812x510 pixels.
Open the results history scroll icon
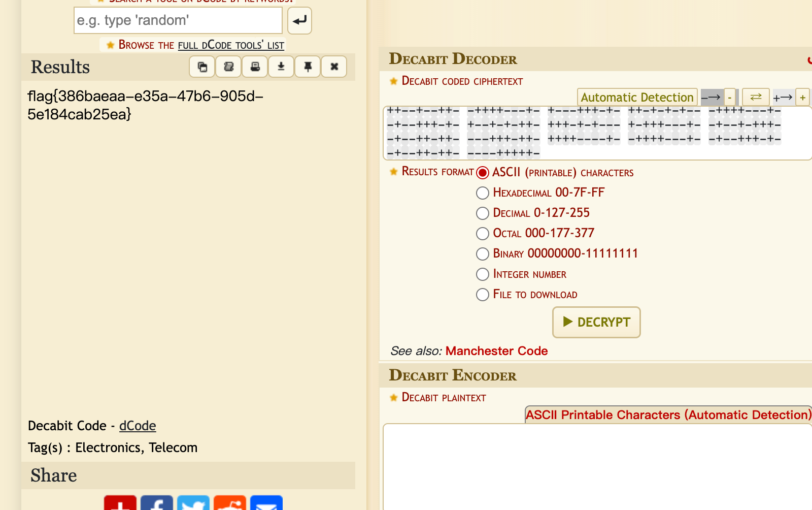229,67
